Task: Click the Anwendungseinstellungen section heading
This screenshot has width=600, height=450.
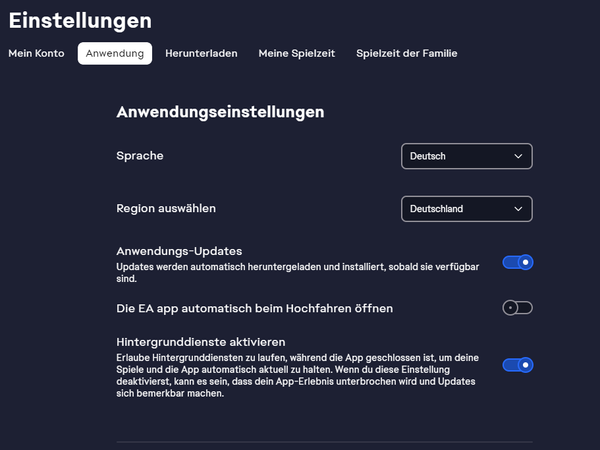Action: 220,112
